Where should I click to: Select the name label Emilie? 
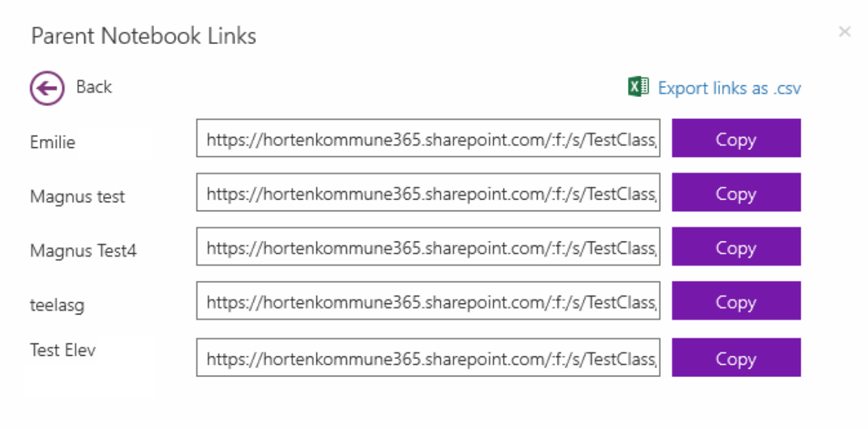(x=52, y=142)
